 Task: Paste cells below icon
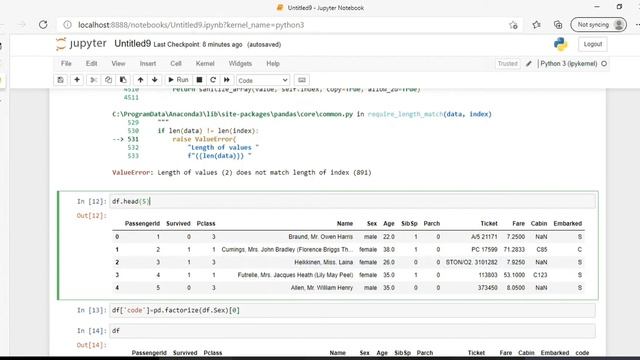click(x=123, y=80)
